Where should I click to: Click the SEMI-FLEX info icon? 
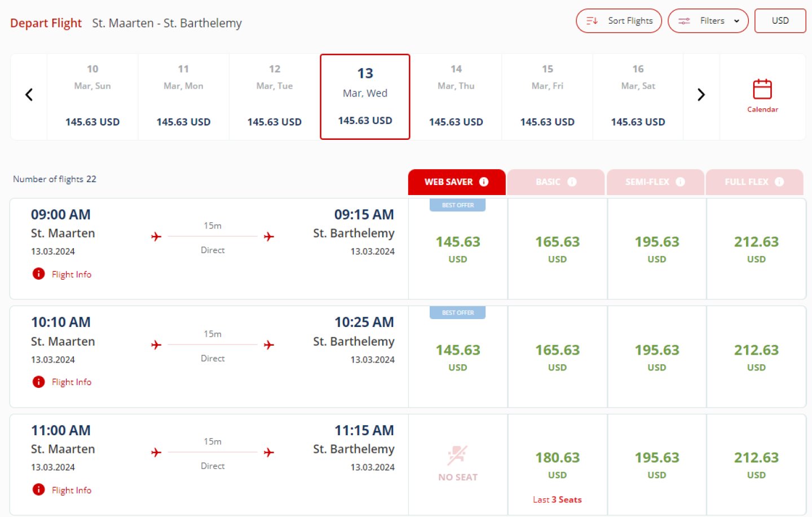click(681, 182)
